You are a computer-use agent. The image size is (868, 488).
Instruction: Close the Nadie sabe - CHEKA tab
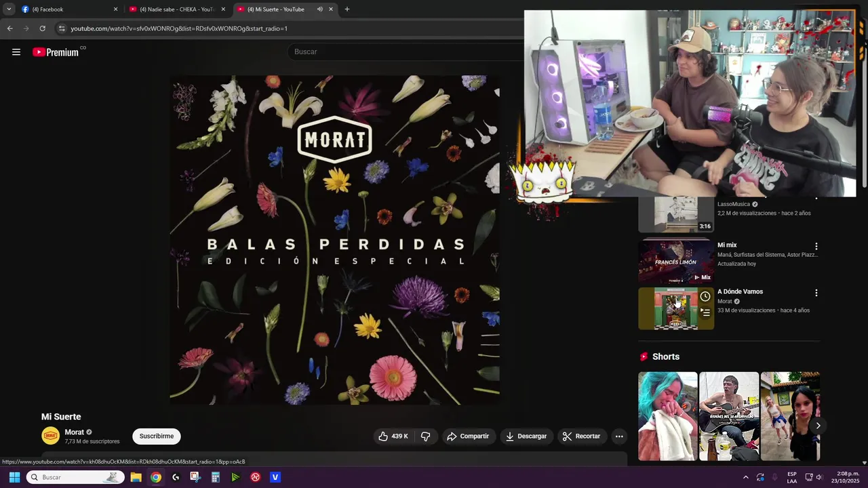click(x=223, y=9)
